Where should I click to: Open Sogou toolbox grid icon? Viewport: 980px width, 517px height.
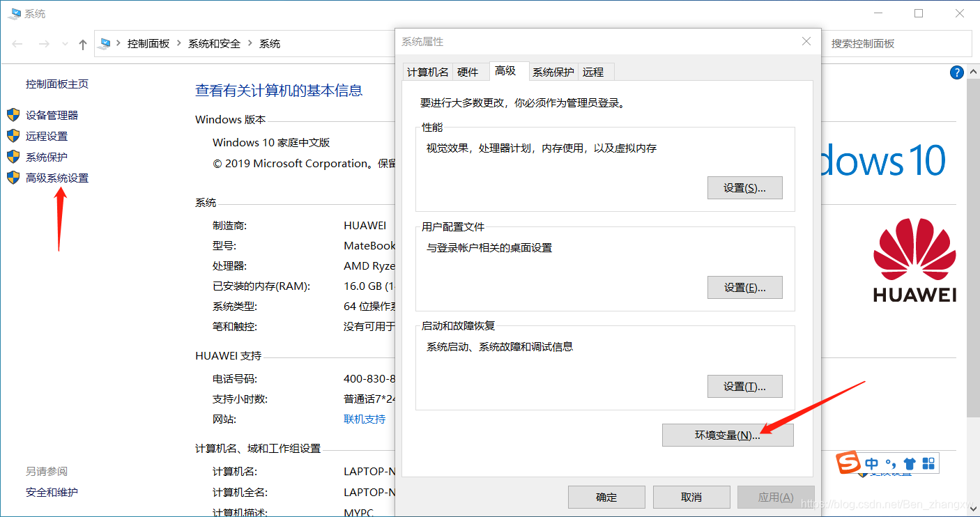pyautogui.click(x=928, y=463)
